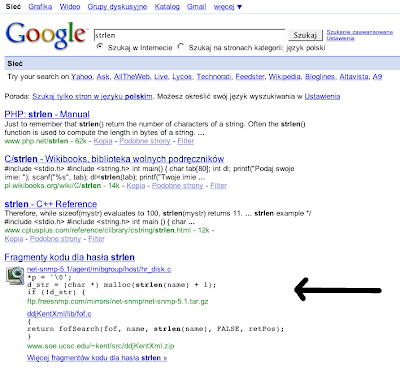This screenshot has height=371, width=400.
Task: Focus the search box containing 'strlen'
Action: pyautogui.click(x=189, y=35)
